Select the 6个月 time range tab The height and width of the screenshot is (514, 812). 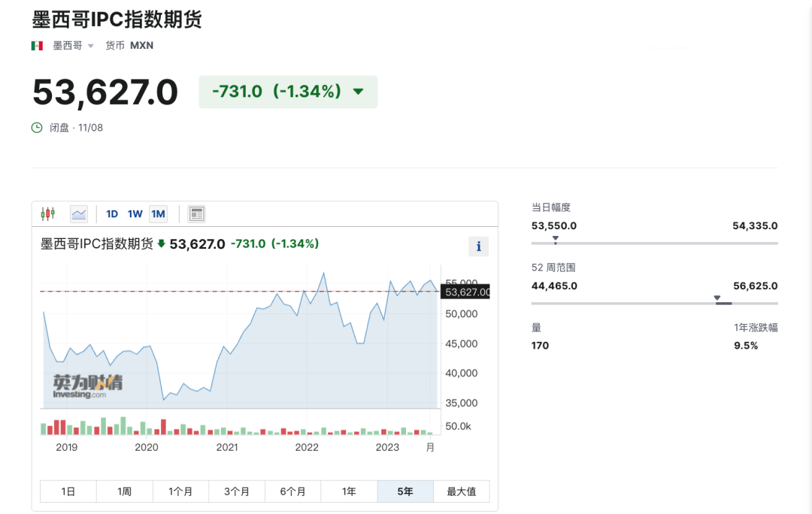[292, 491]
